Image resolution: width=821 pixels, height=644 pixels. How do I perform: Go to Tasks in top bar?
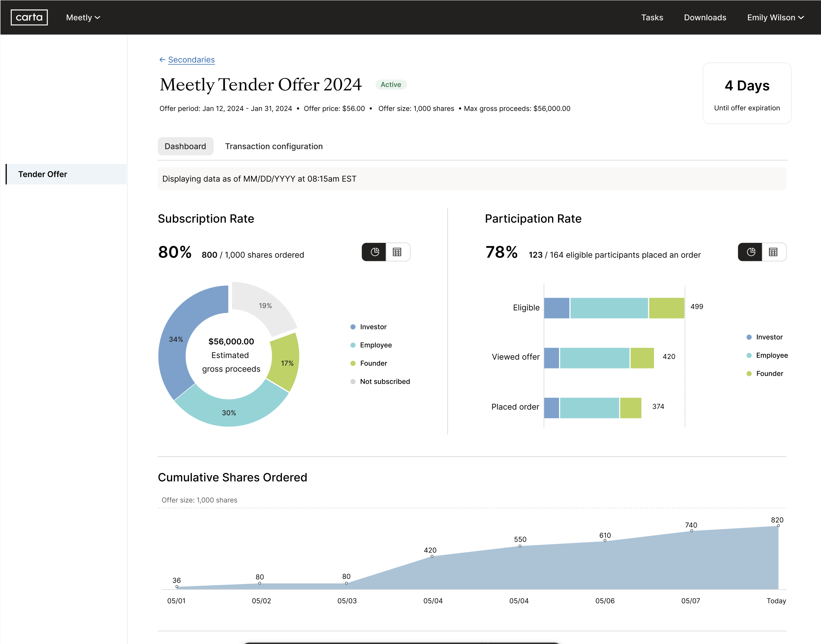click(652, 17)
